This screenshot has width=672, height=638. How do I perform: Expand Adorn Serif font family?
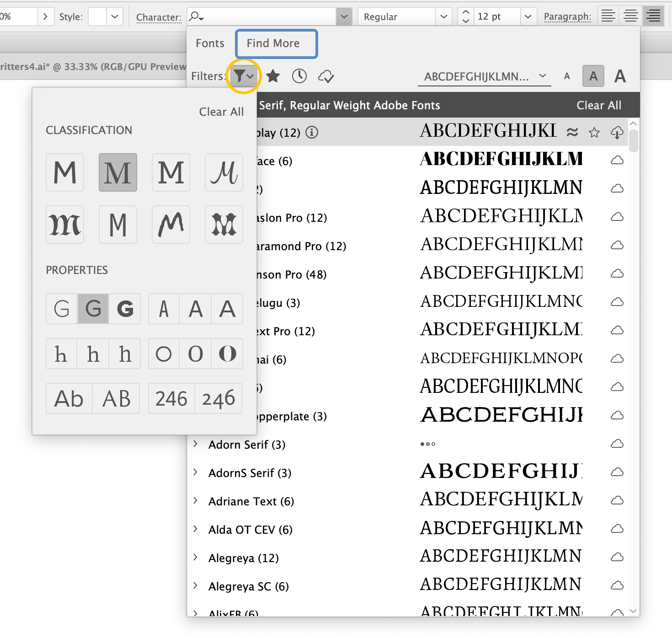pos(195,444)
